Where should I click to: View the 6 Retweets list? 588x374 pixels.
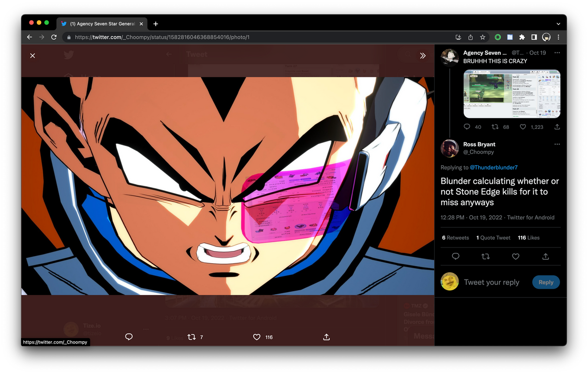coord(455,238)
